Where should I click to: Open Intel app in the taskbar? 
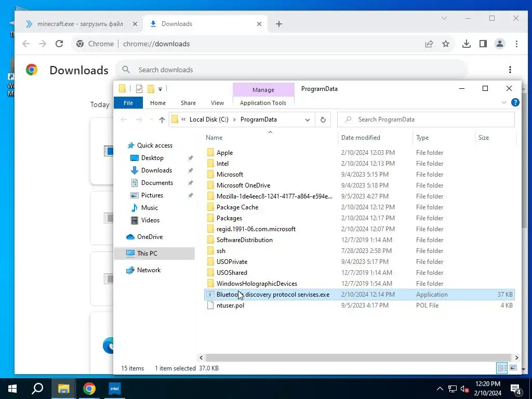tap(115, 389)
